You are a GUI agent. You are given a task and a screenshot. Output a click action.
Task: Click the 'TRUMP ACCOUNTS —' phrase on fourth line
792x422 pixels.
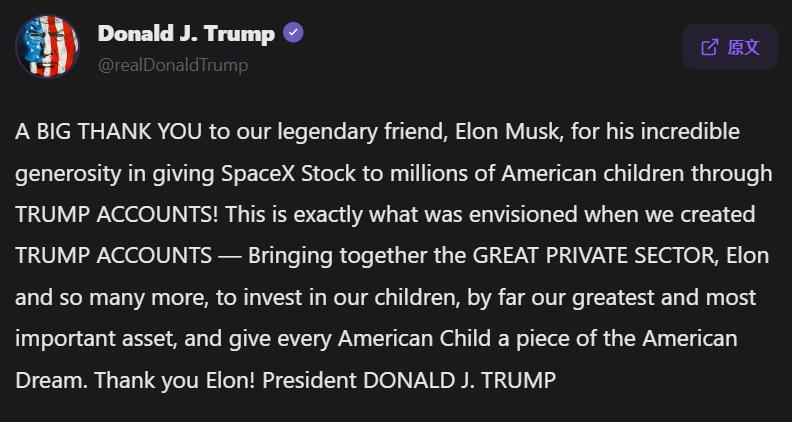(x=129, y=256)
